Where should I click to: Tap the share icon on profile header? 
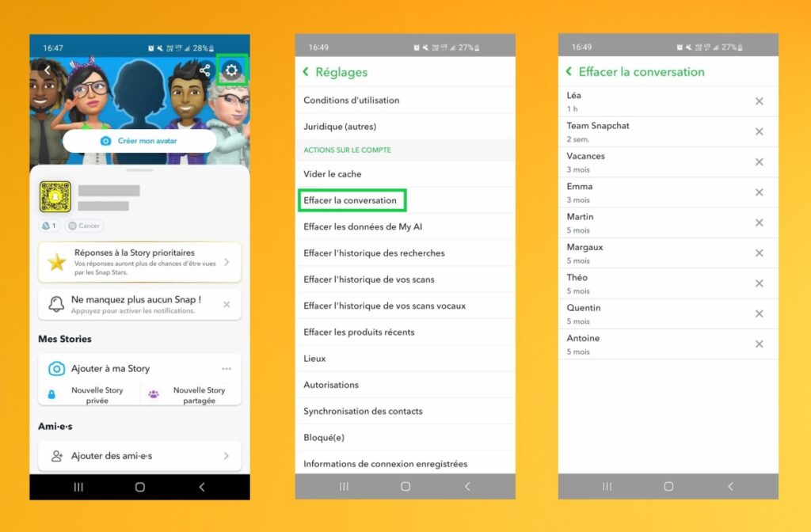pos(205,70)
